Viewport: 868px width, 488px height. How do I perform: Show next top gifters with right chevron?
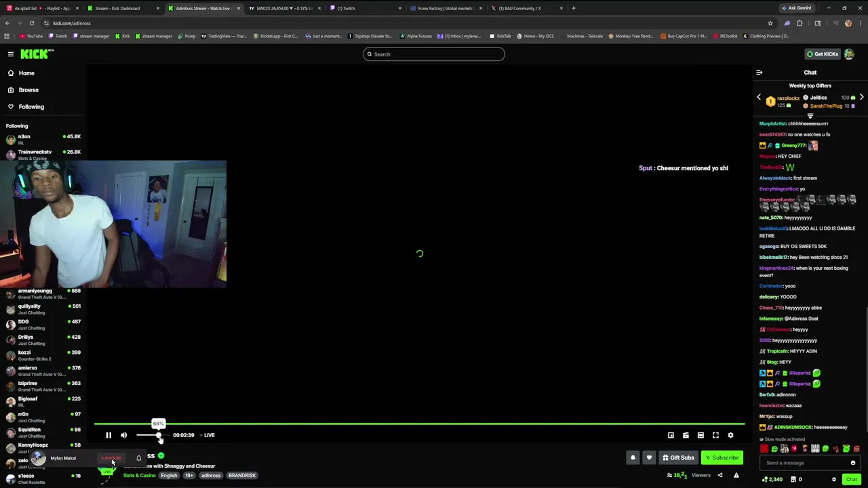coord(861,98)
